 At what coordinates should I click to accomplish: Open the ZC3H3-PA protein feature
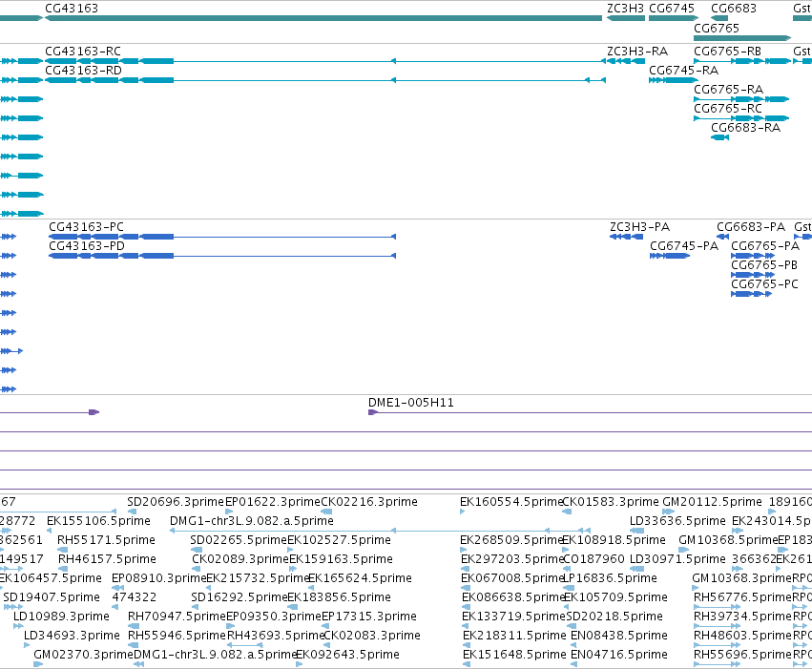point(640,227)
